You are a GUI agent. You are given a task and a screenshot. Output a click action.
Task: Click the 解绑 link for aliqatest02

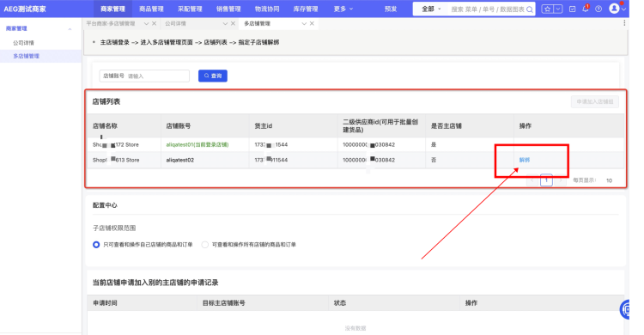[525, 160]
